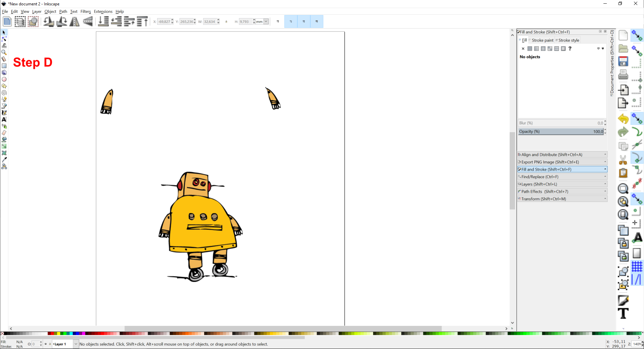The image size is (644, 349).
Task: Select the Rectangle tool
Action: (4, 66)
